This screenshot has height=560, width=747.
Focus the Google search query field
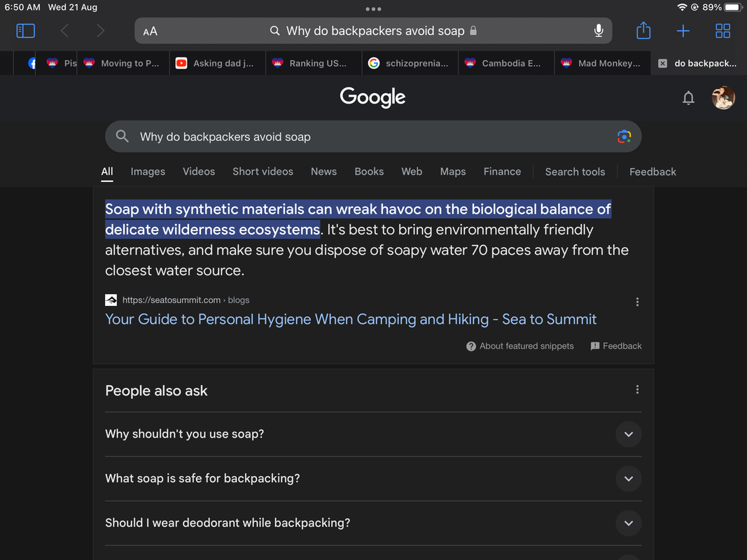tap(373, 136)
